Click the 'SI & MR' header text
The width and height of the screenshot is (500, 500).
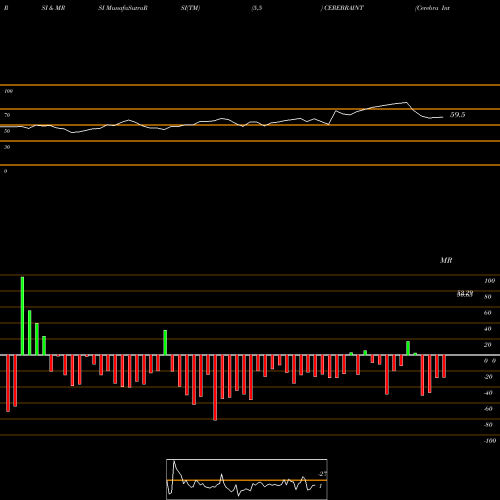point(53,8)
